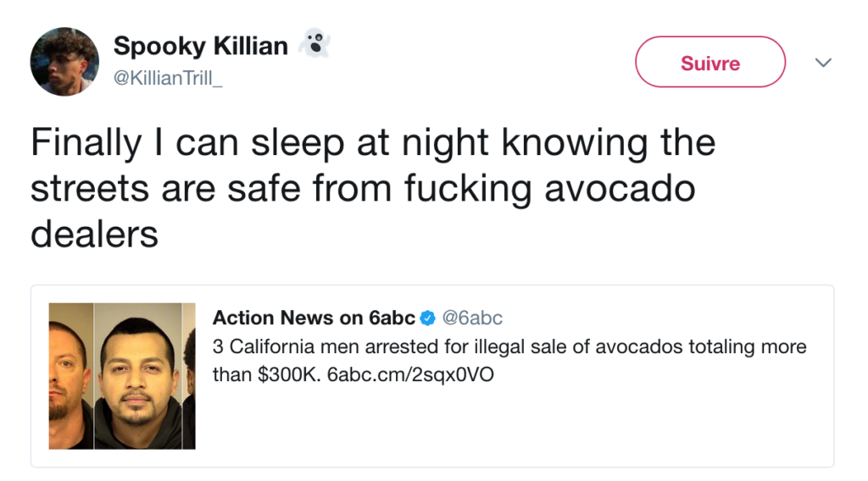
Task: Open the center mugshot in the quoted tweet
Action: point(137,376)
